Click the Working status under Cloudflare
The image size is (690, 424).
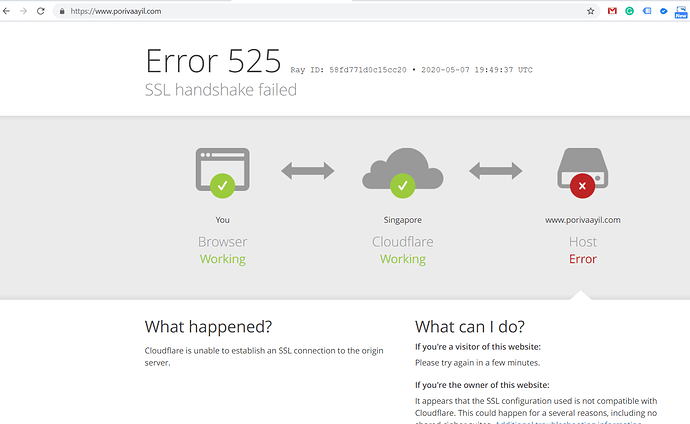pos(403,259)
